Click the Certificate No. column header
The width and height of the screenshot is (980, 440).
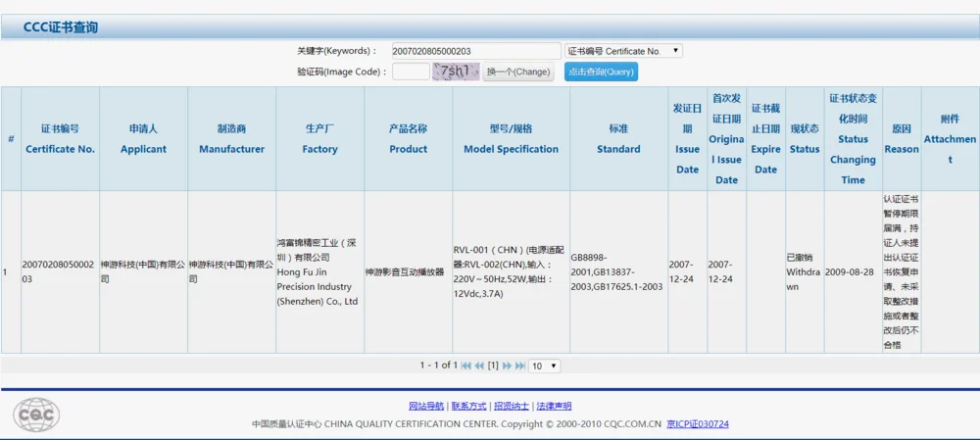pyautogui.click(x=60, y=139)
